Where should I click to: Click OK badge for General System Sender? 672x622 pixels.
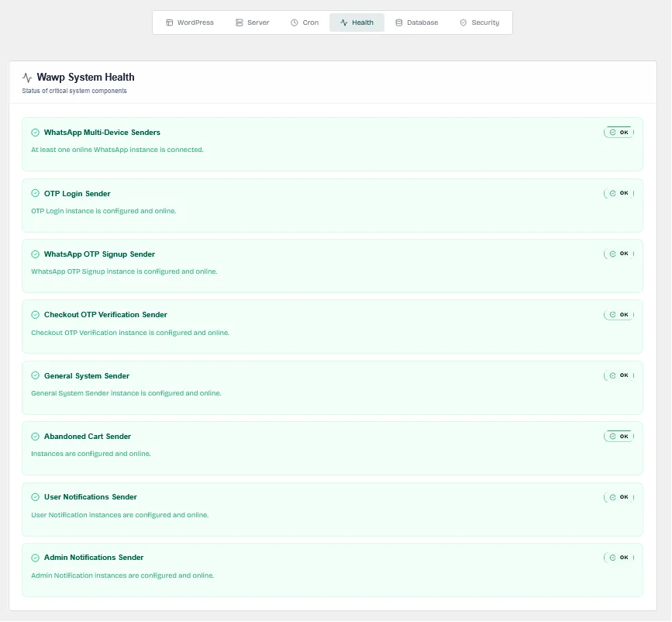click(619, 375)
